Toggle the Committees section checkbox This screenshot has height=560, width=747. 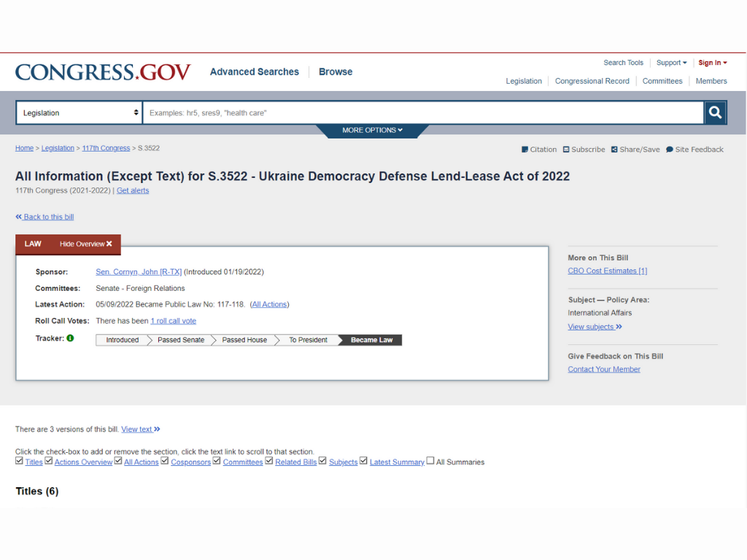[x=217, y=461]
